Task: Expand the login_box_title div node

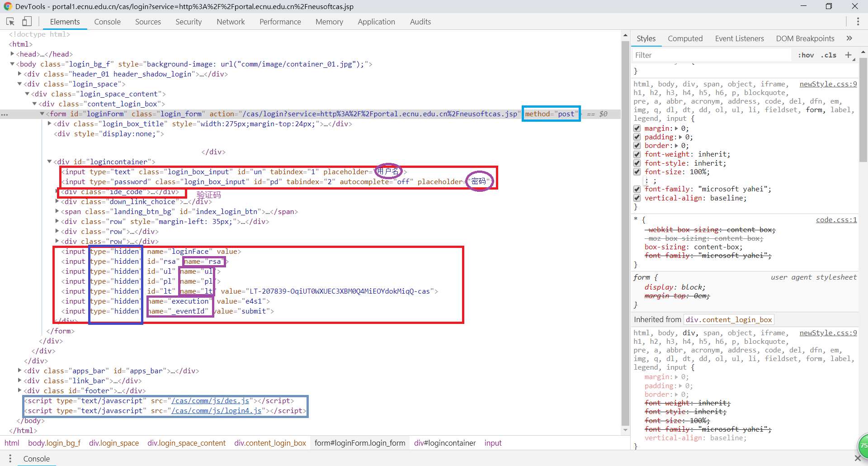Action: pos(49,124)
